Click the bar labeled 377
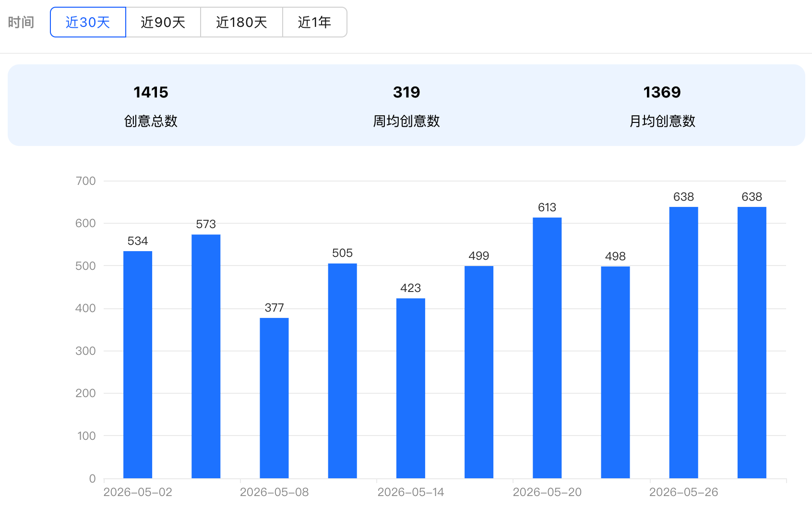812x509 pixels. coord(274,398)
